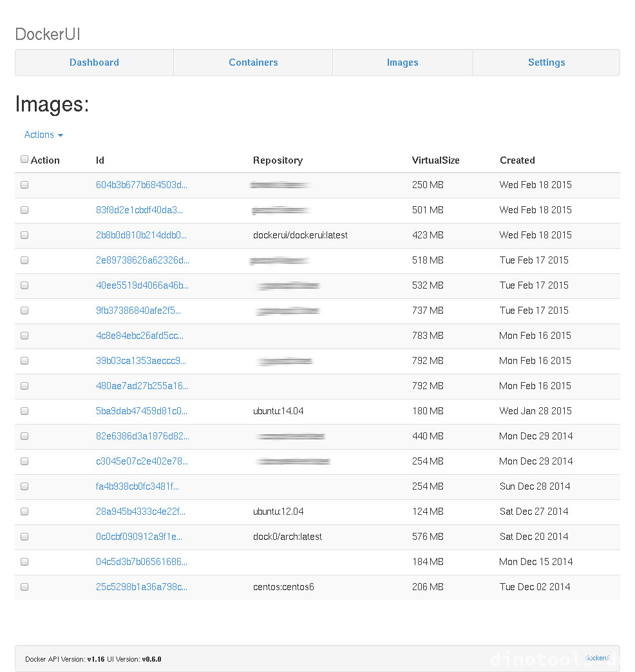Click the Docker API Version v1.16 text
The width and height of the screenshot is (635, 672).
pyautogui.click(x=64, y=659)
